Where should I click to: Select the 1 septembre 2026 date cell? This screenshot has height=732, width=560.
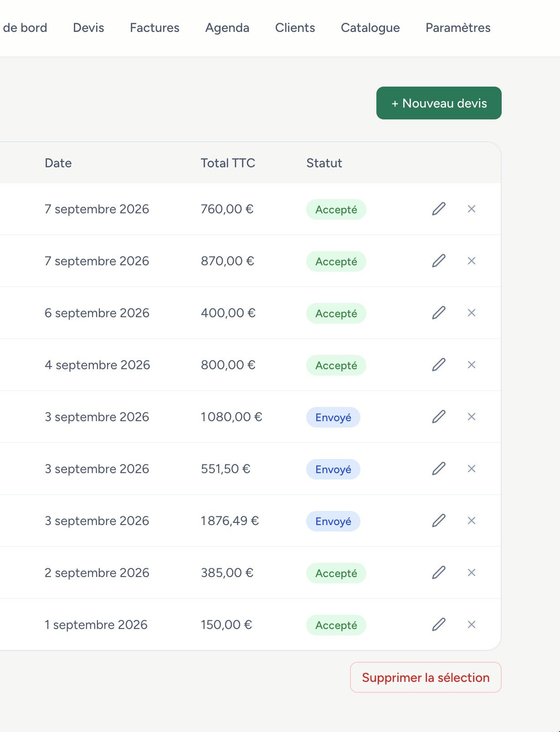[96, 624]
